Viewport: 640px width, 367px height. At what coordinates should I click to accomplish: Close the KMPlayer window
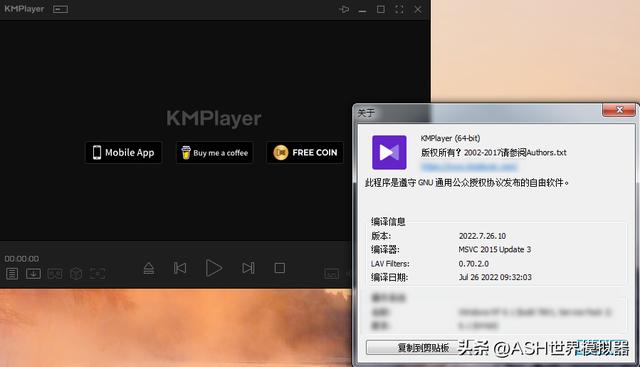tap(418, 9)
